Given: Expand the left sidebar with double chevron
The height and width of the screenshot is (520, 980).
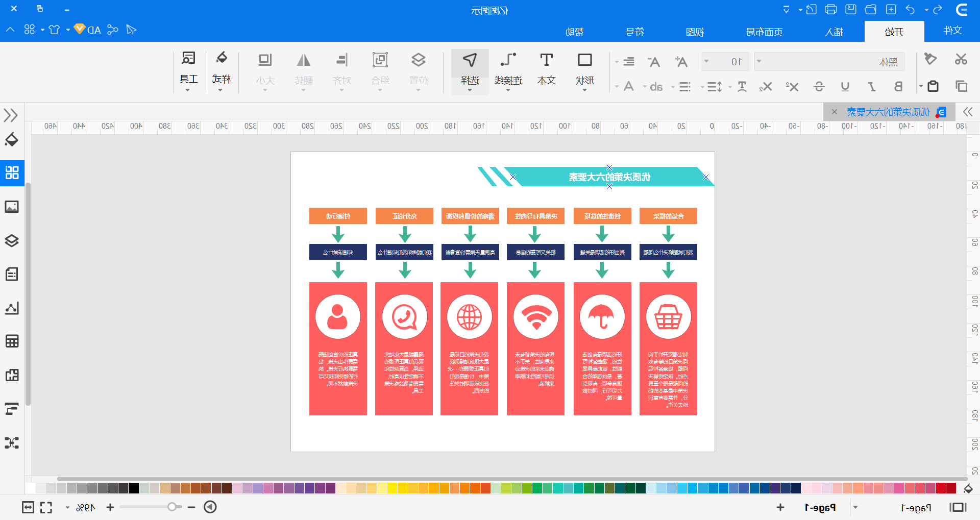Looking at the screenshot, I should pos(11,115).
